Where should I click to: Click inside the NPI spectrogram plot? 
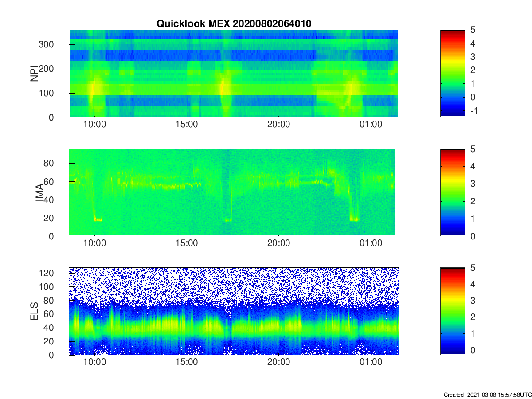click(x=234, y=74)
